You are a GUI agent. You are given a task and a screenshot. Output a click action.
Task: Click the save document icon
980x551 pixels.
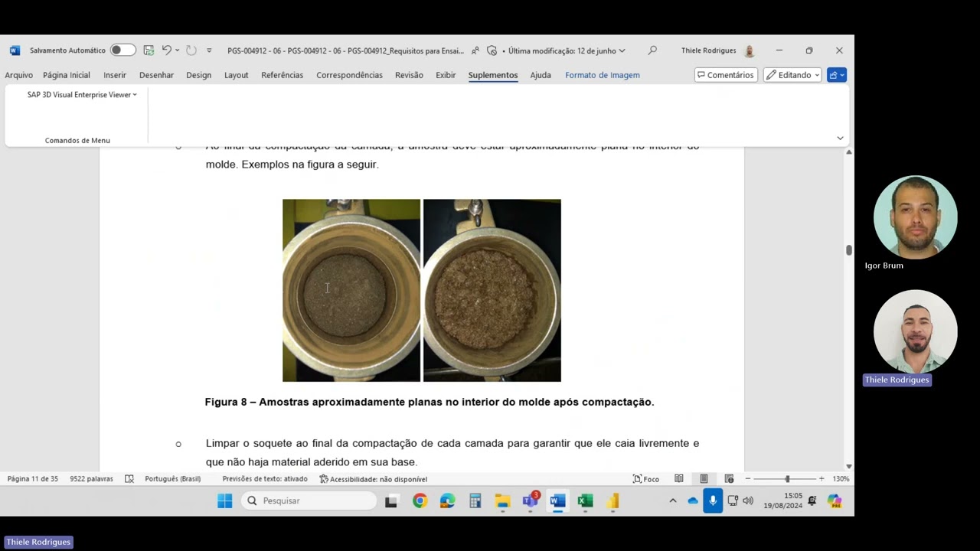point(149,51)
